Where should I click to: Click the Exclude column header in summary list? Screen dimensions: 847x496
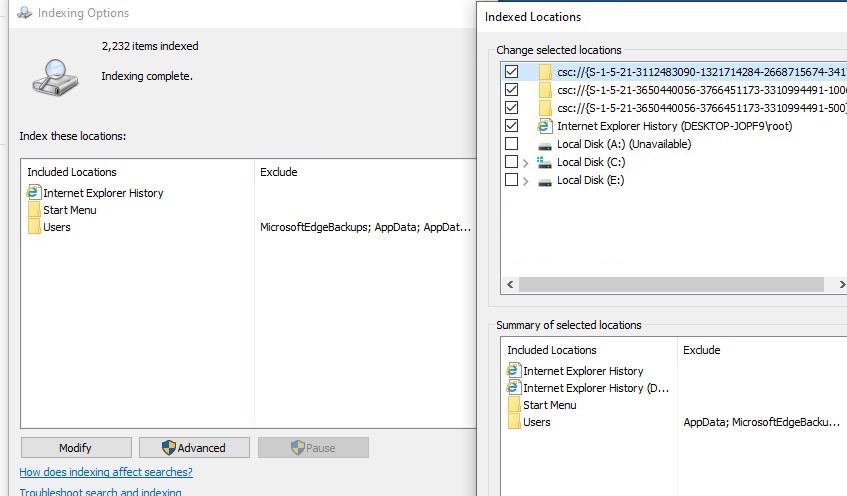[701, 350]
